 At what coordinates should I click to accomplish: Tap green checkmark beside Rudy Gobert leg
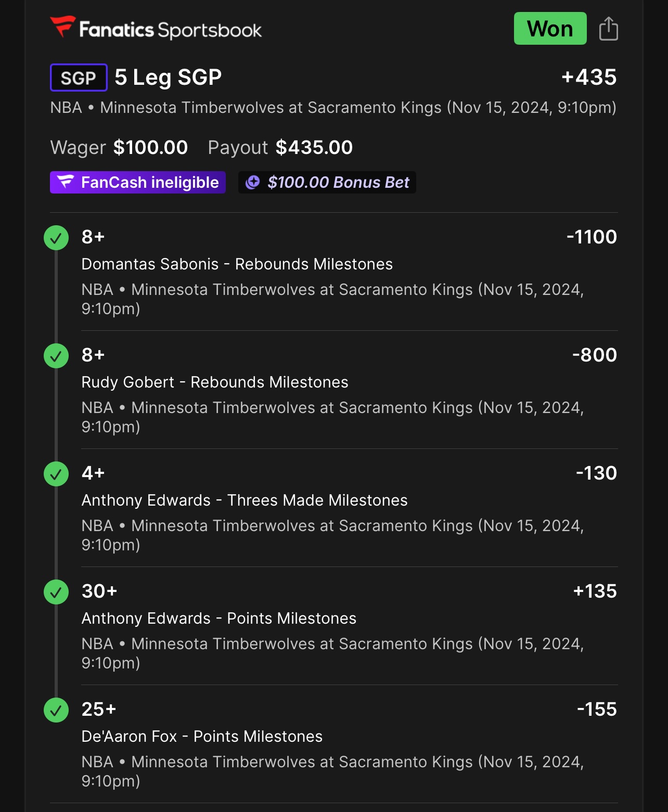(x=56, y=356)
